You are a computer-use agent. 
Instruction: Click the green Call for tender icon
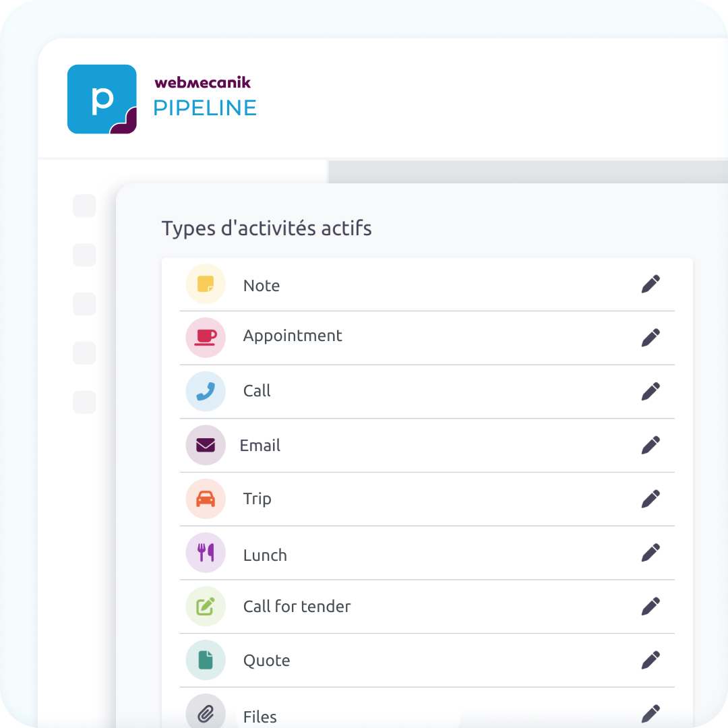pos(206,606)
